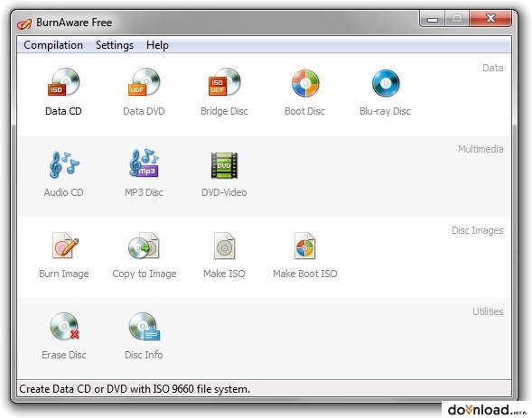
Task: Click the Burn Image icon
Action: coord(64,246)
